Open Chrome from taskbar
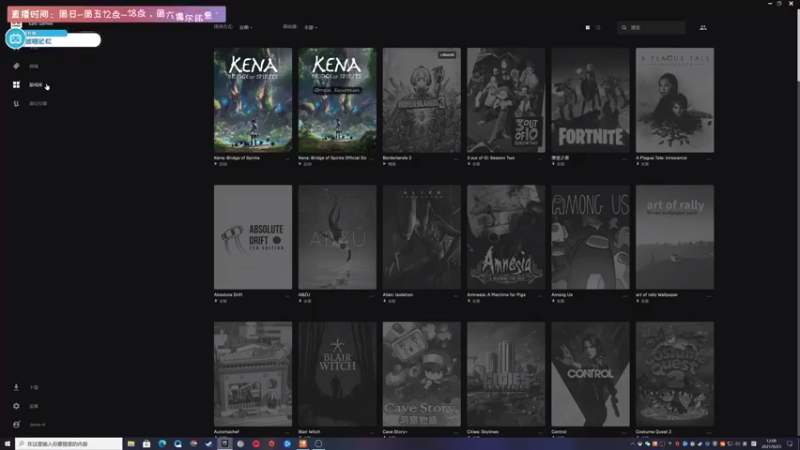 pyautogui.click(x=193, y=444)
